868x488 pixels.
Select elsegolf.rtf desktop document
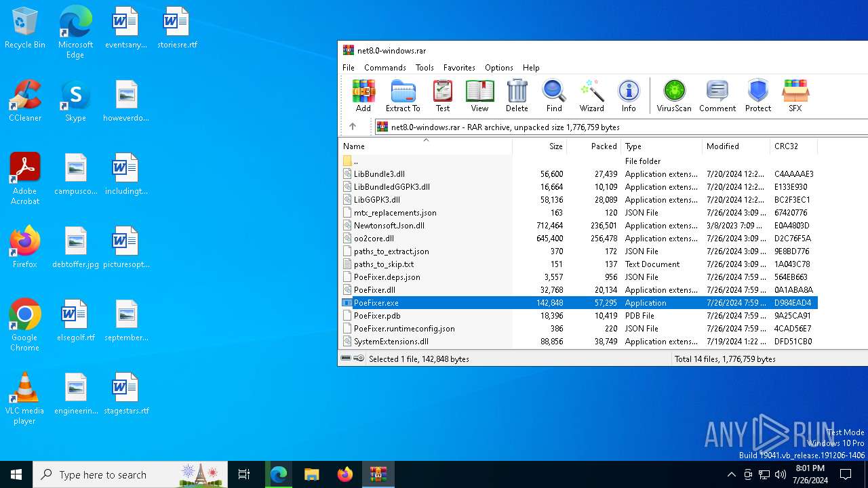coord(75,321)
